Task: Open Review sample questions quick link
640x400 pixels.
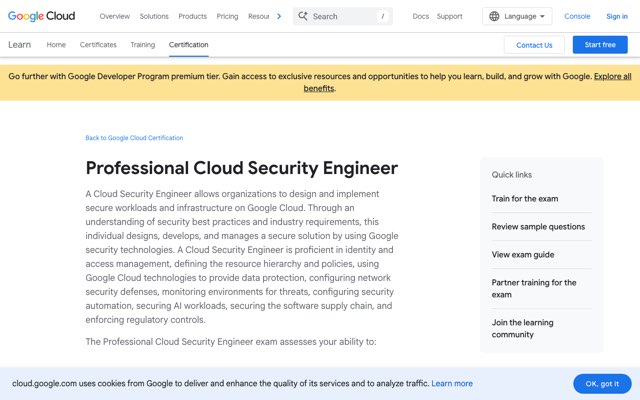Action: pyautogui.click(x=538, y=227)
